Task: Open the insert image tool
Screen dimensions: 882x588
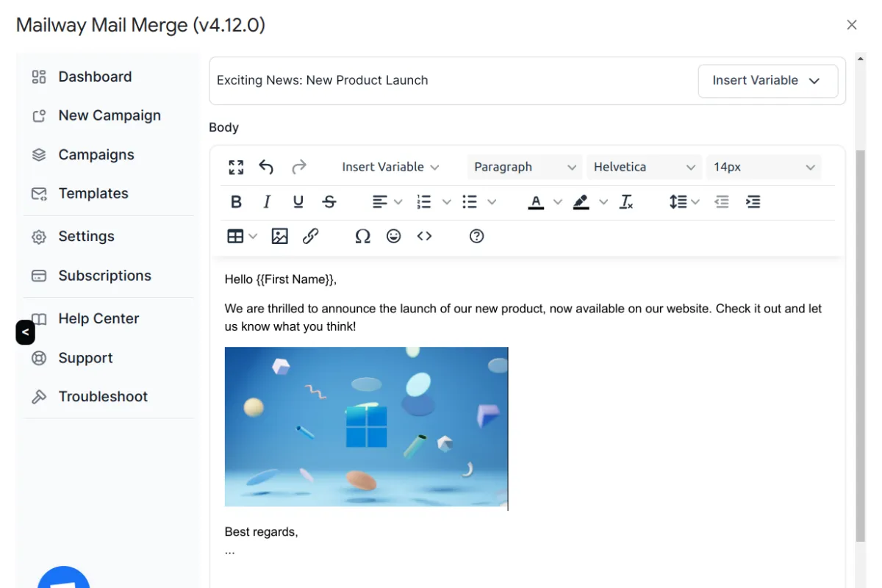Action: [279, 236]
